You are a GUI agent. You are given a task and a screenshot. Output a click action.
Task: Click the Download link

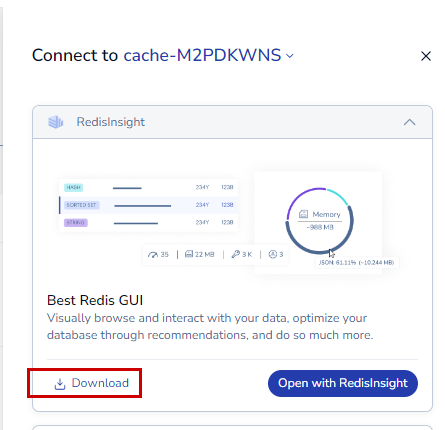coord(91,383)
